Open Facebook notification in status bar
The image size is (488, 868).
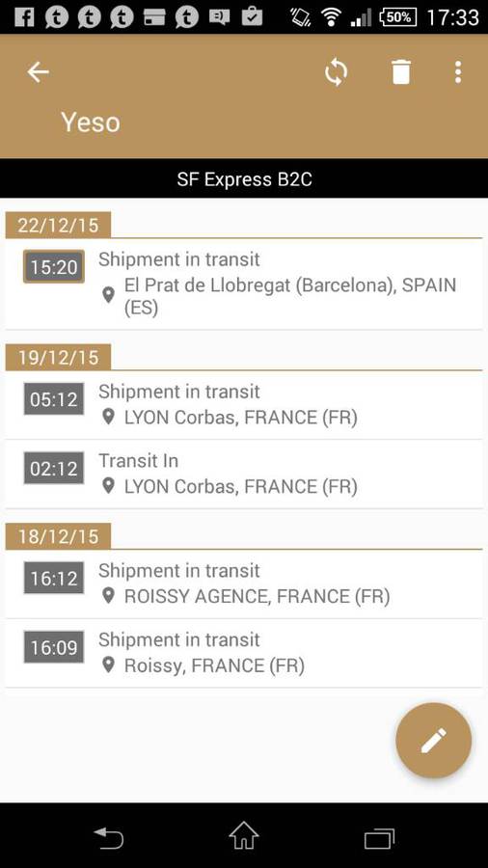[x=23, y=17]
